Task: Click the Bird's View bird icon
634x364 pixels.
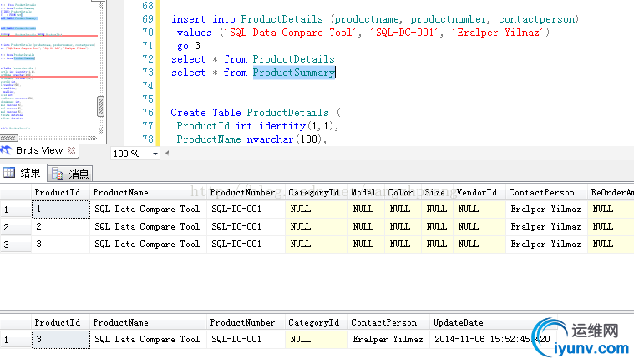Action: (x=6, y=150)
